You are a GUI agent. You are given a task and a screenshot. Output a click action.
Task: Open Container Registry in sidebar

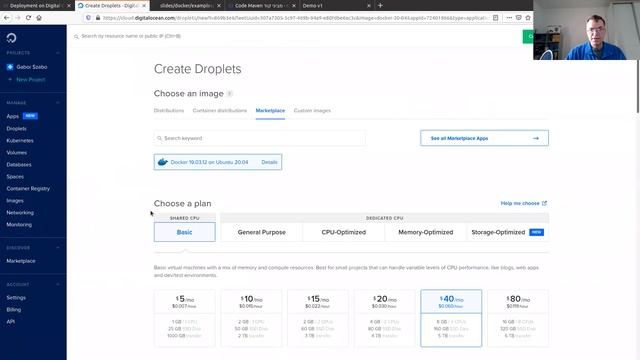tap(28, 189)
